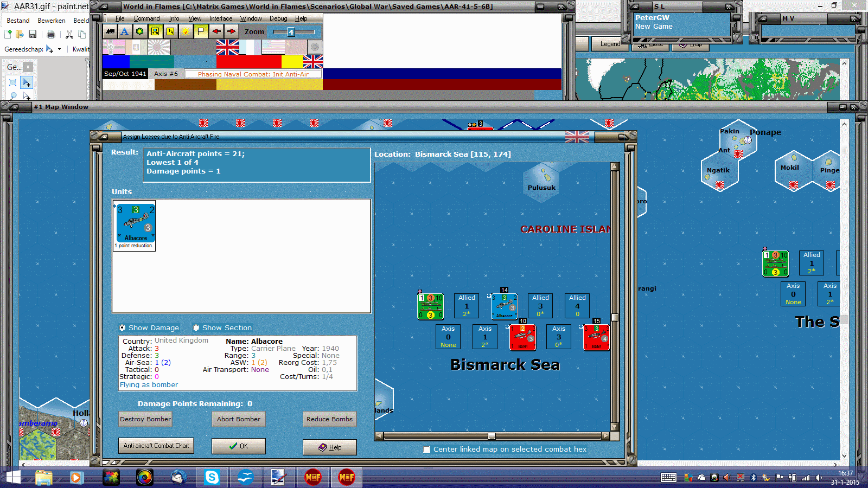Screen dimensions: 868x488
Task: Click the horizontal scrollbar under the Bismarck Sea map
Action: click(x=493, y=436)
